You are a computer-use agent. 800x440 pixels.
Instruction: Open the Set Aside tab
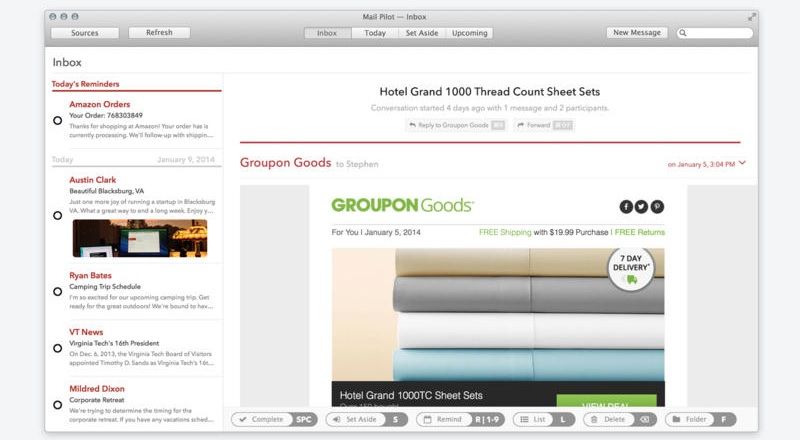point(422,33)
